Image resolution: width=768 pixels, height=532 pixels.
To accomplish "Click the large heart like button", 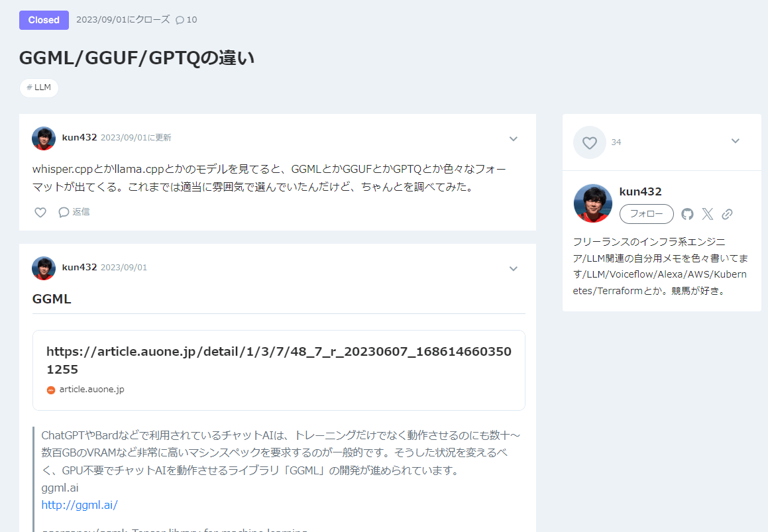I will click(x=590, y=142).
